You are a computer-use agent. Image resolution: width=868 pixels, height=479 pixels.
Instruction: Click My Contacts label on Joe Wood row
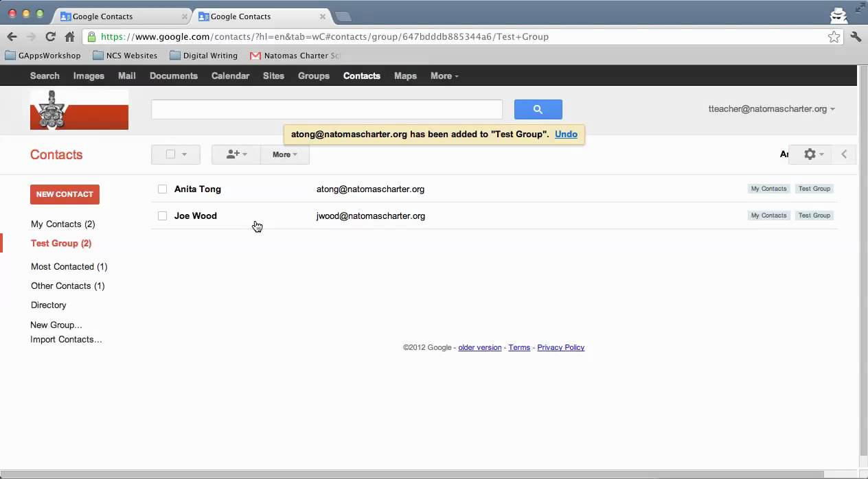click(769, 215)
